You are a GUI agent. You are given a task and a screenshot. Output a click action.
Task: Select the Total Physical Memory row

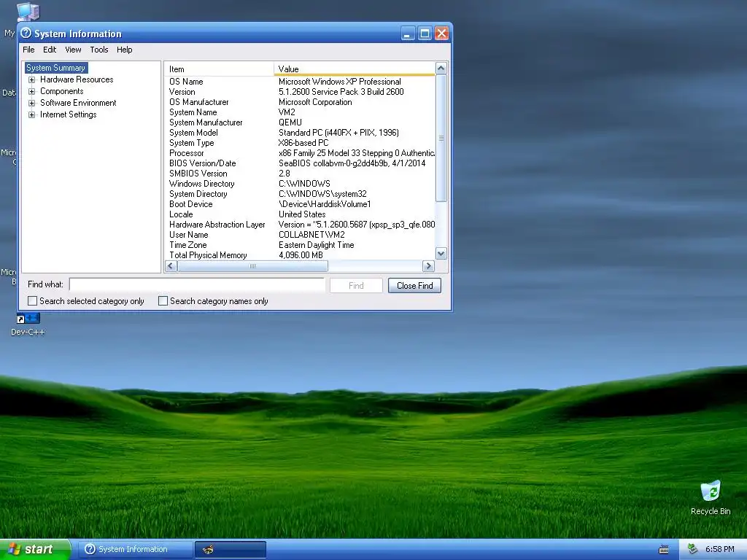(300, 255)
